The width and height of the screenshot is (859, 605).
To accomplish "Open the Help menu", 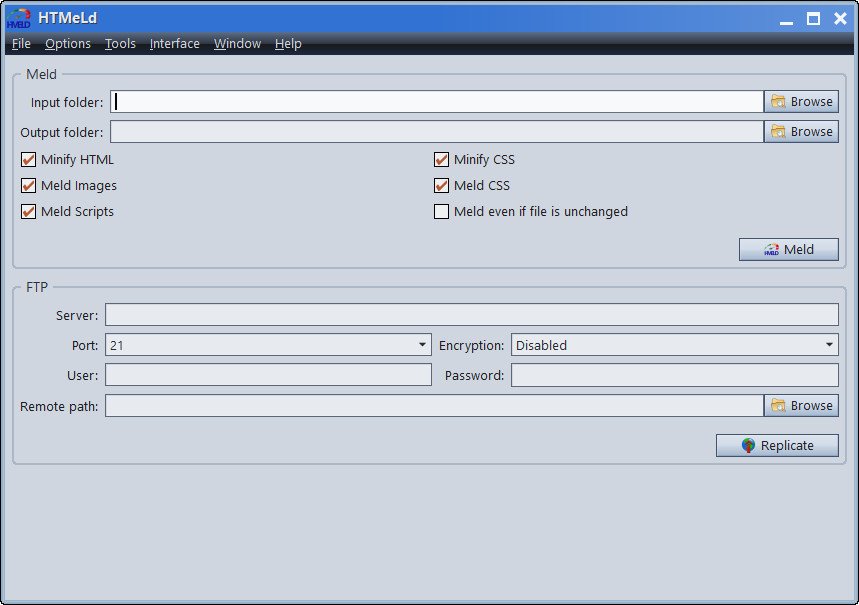I will click(x=288, y=43).
